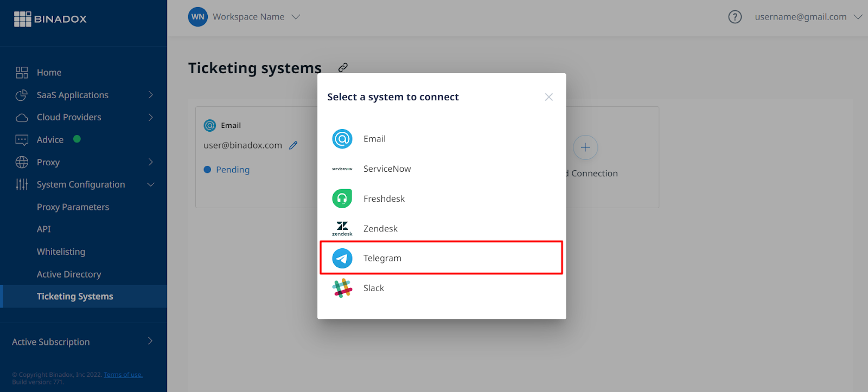The image size is (868, 392).
Task: Open Proxy Parameters submenu
Action: point(73,207)
